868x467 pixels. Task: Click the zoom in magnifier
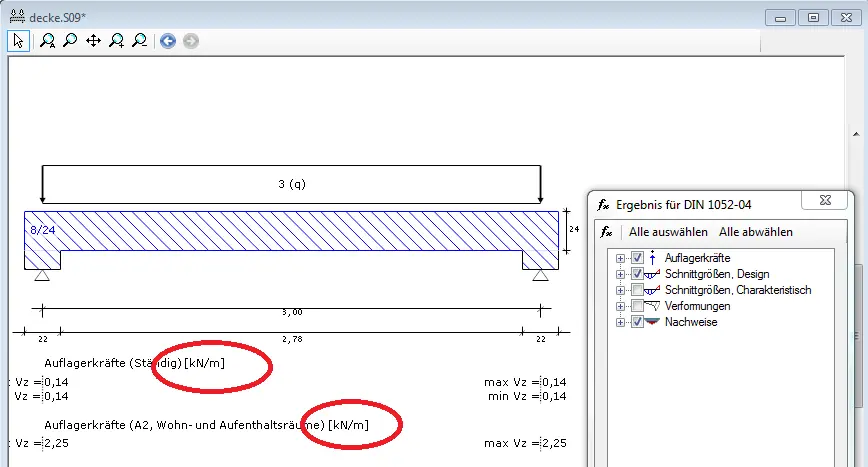pyautogui.click(x=117, y=41)
